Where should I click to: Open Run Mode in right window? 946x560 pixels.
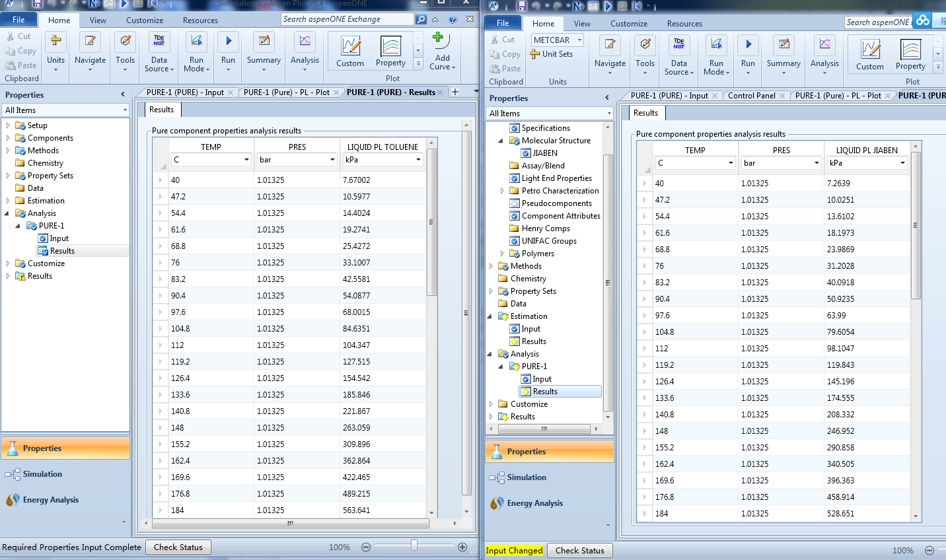pyautogui.click(x=716, y=55)
